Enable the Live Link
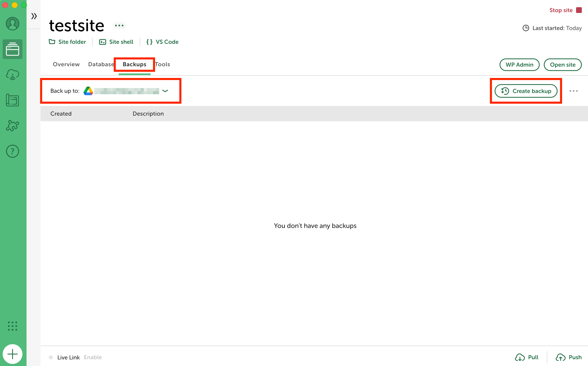This screenshot has height=366, width=588. tap(93, 357)
